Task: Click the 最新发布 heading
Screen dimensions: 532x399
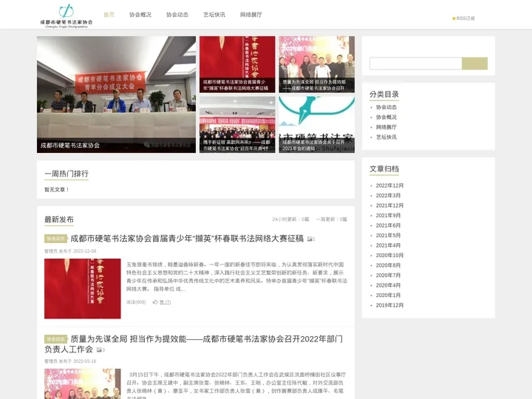Action: coord(59,219)
